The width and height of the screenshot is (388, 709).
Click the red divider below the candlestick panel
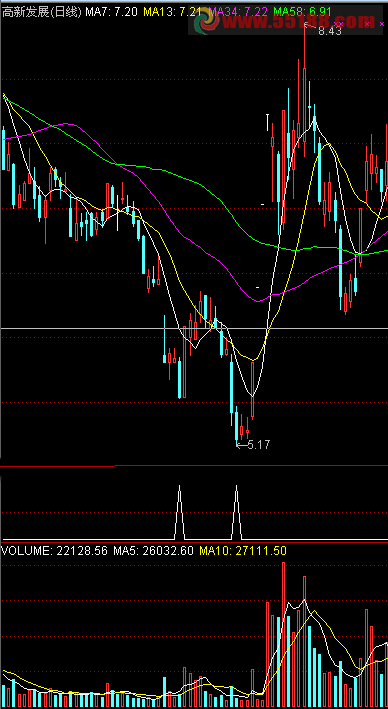tap(194, 466)
